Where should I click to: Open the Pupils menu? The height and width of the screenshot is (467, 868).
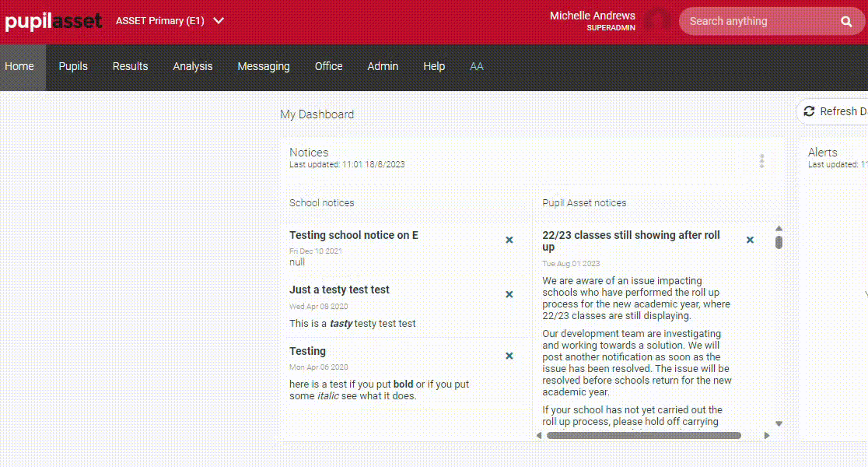pos(73,67)
